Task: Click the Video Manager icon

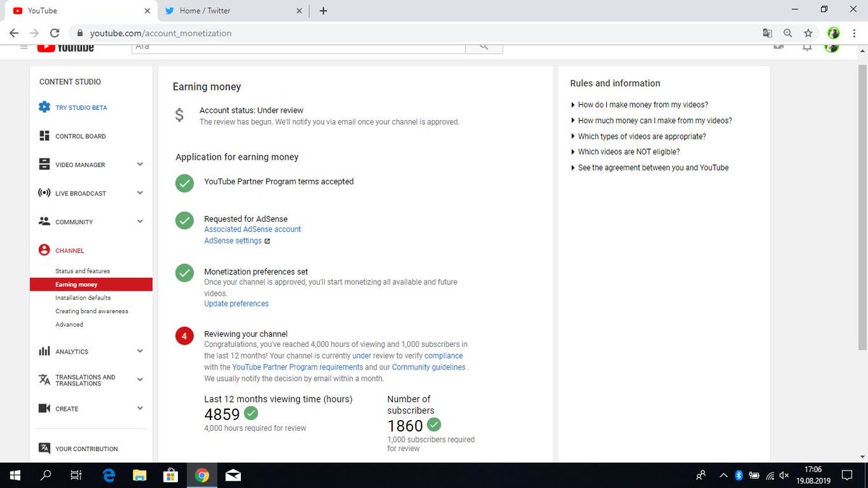Action: [x=44, y=165]
